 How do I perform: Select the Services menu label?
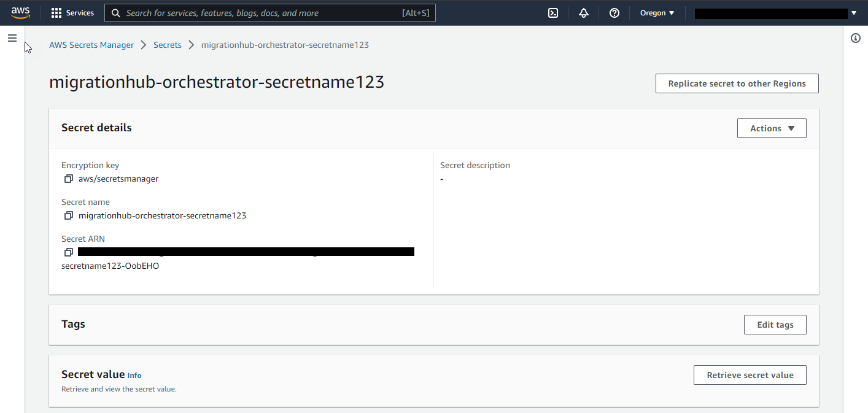(x=80, y=13)
